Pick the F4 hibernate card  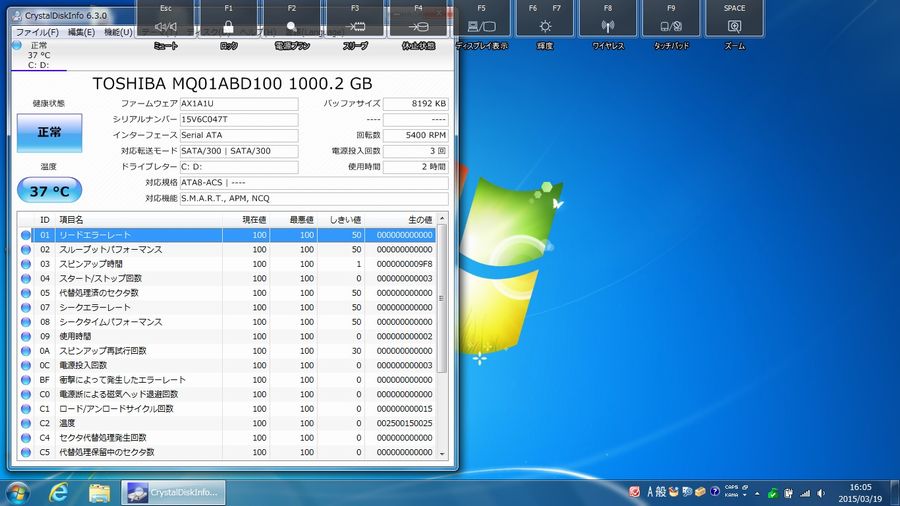pos(418,18)
